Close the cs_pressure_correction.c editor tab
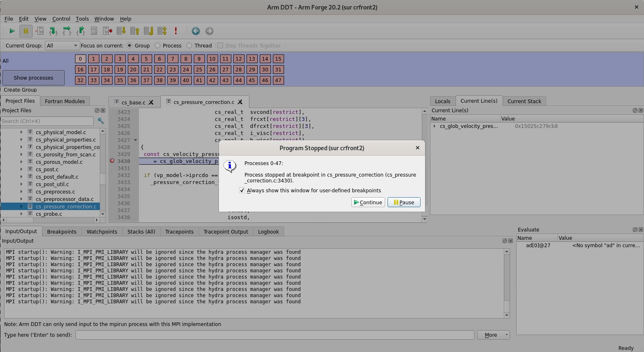The width and height of the screenshot is (644, 352). point(240,102)
